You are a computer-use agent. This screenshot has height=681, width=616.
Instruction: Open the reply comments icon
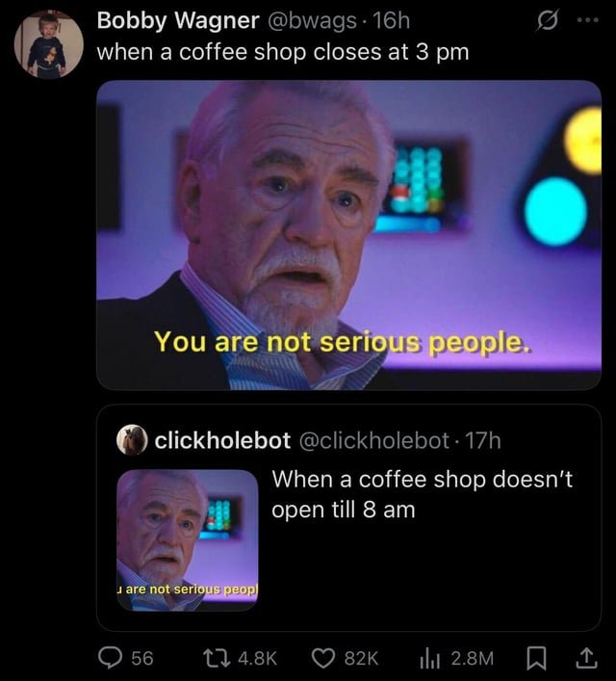click(x=111, y=657)
